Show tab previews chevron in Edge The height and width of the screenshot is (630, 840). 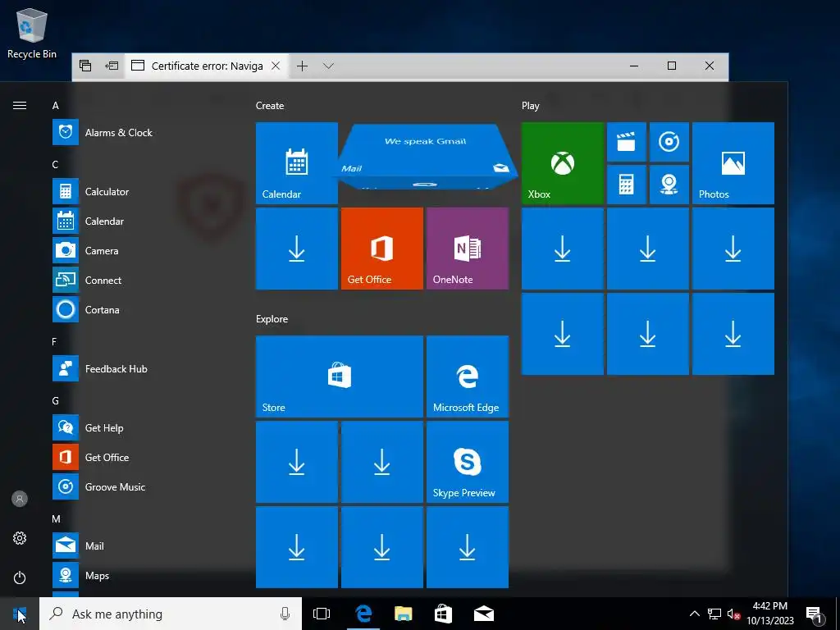(x=328, y=66)
